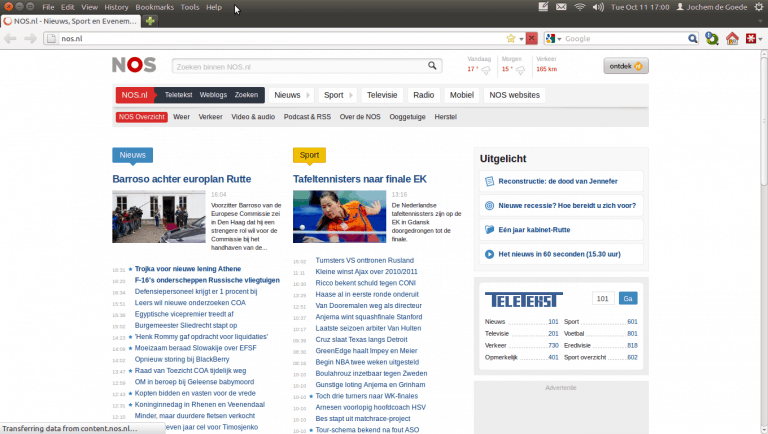Click the red add-on toolbar icon

pos(750,38)
